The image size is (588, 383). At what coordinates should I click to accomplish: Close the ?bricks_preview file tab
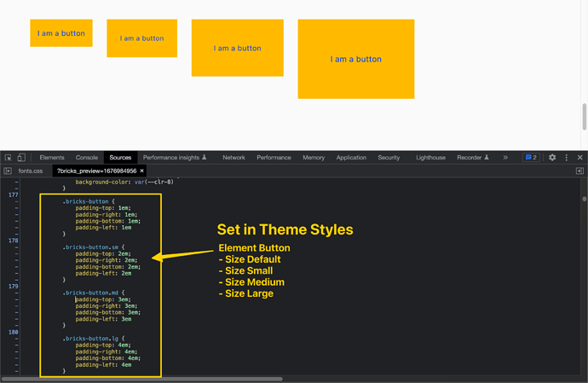tap(141, 171)
